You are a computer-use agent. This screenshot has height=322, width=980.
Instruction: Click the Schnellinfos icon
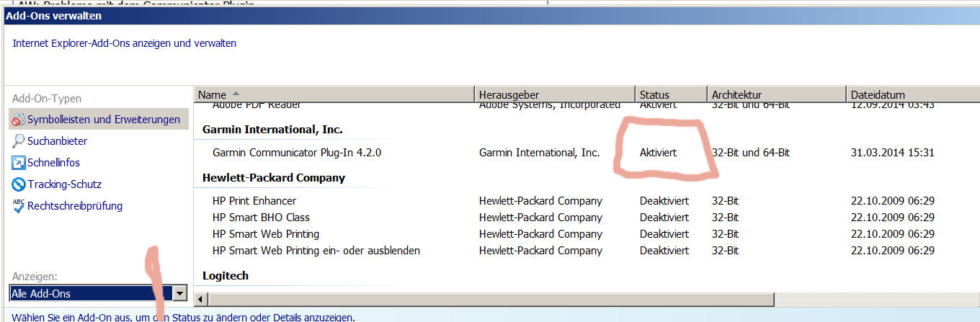(19, 163)
